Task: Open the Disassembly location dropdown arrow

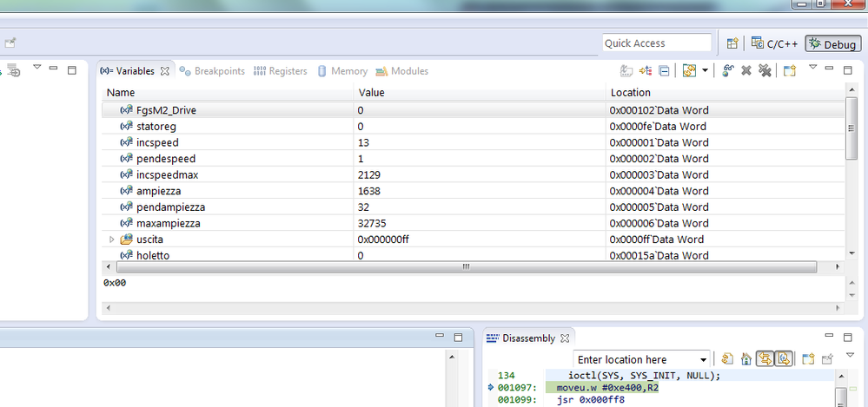Action: pos(704,359)
